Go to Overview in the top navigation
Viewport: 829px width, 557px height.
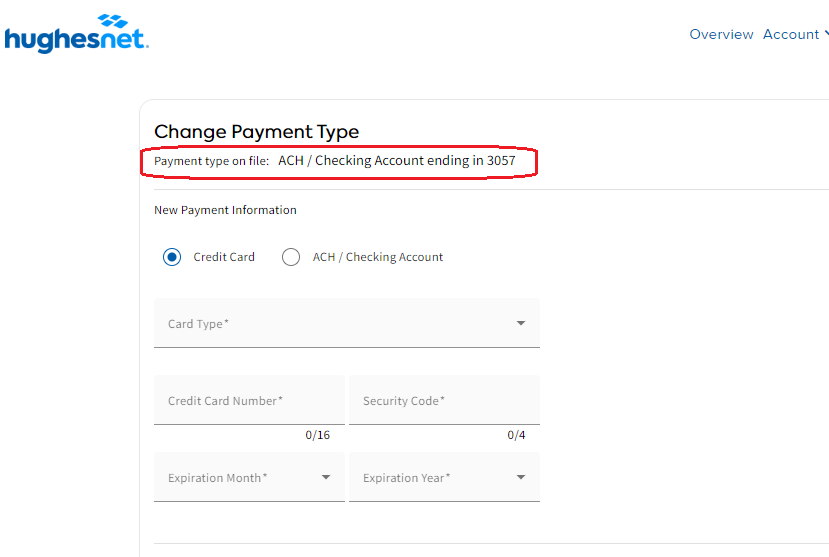pos(721,34)
